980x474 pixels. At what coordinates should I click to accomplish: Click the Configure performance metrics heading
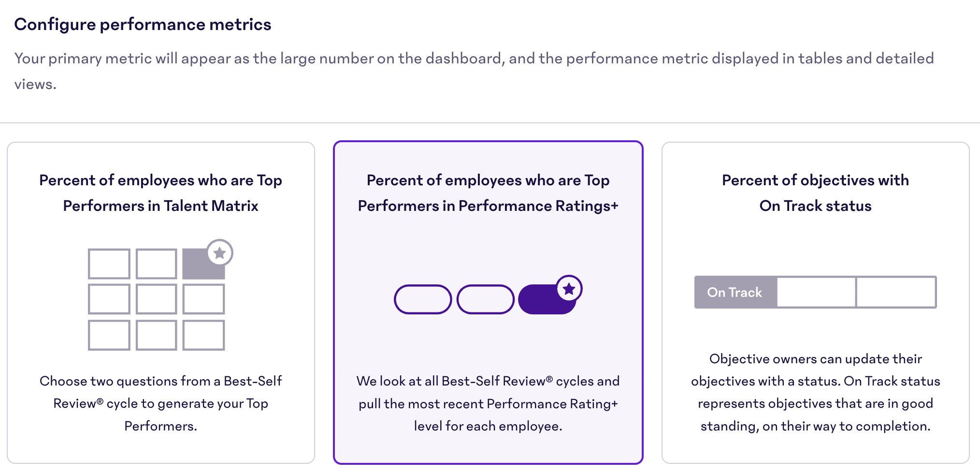click(x=143, y=24)
